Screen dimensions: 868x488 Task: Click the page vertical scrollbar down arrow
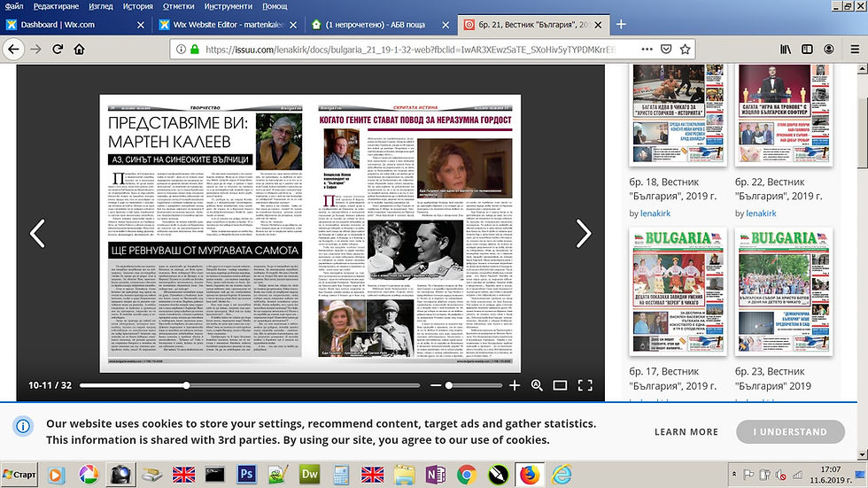coord(862,454)
